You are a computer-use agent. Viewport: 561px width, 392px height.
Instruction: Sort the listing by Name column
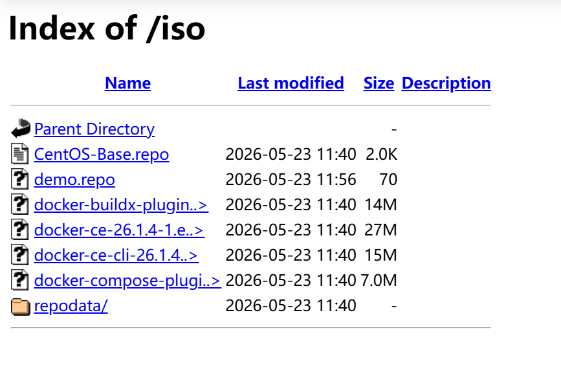click(127, 83)
